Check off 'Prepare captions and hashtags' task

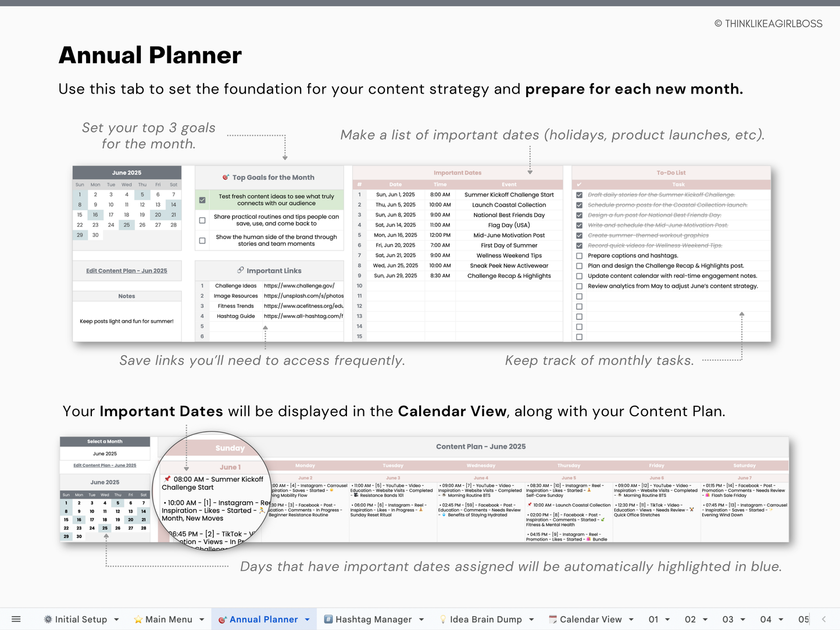tap(579, 256)
